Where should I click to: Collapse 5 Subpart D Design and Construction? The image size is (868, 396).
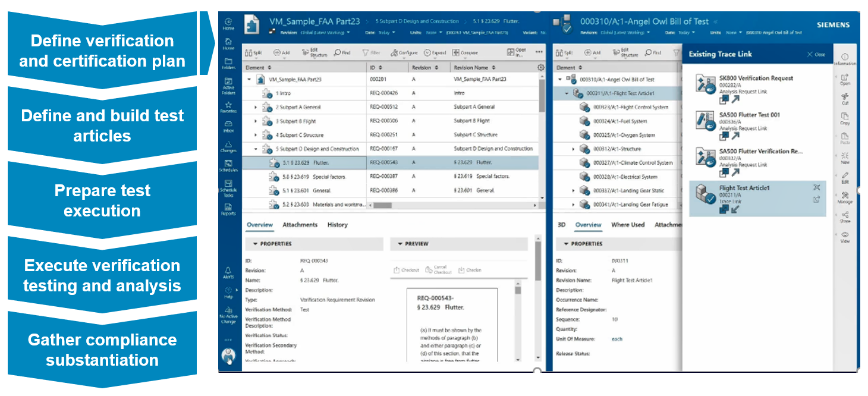(256, 149)
